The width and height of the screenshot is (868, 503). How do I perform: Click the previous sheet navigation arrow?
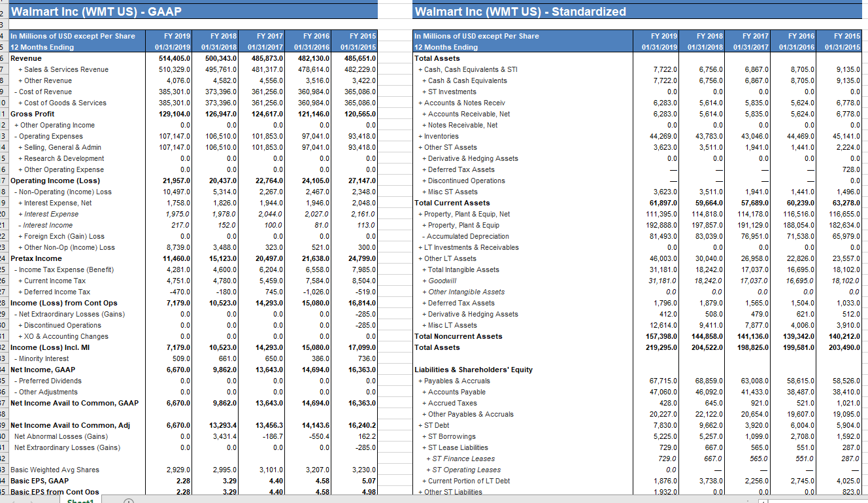pyautogui.click(x=14, y=501)
